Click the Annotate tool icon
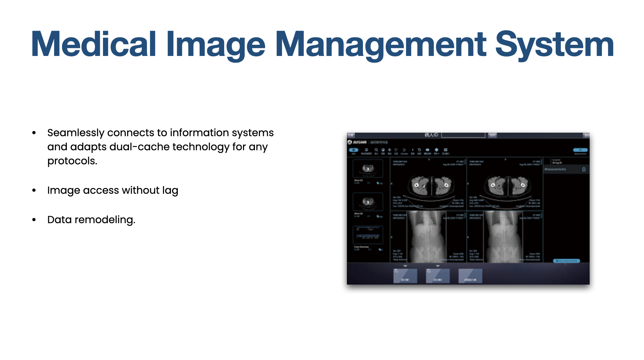 click(x=404, y=150)
